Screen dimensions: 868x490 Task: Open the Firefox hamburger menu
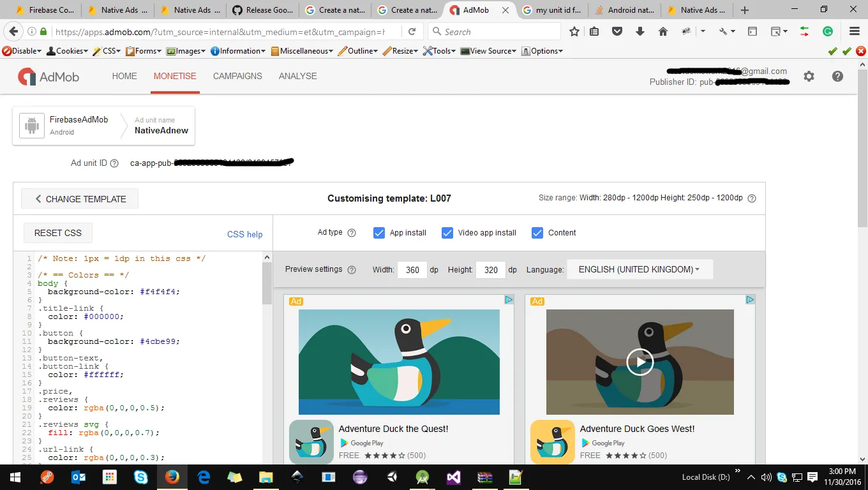tap(855, 31)
